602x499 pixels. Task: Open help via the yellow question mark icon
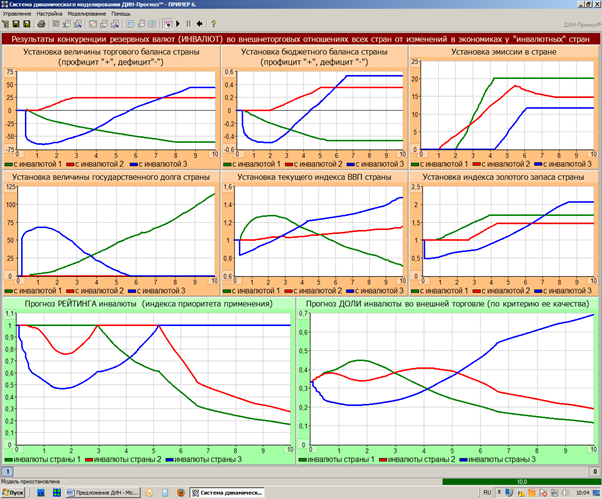coord(213,23)
